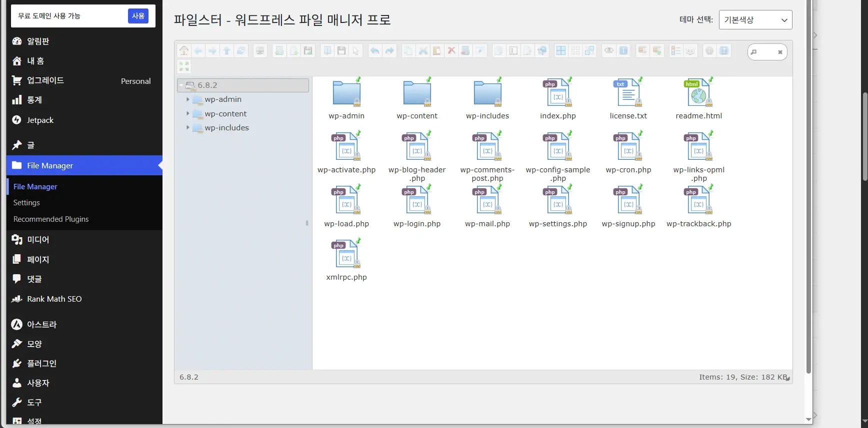Toggle quick look preview eye icon
The height and width of the screenshot is (428, 868).
point(609,50)
